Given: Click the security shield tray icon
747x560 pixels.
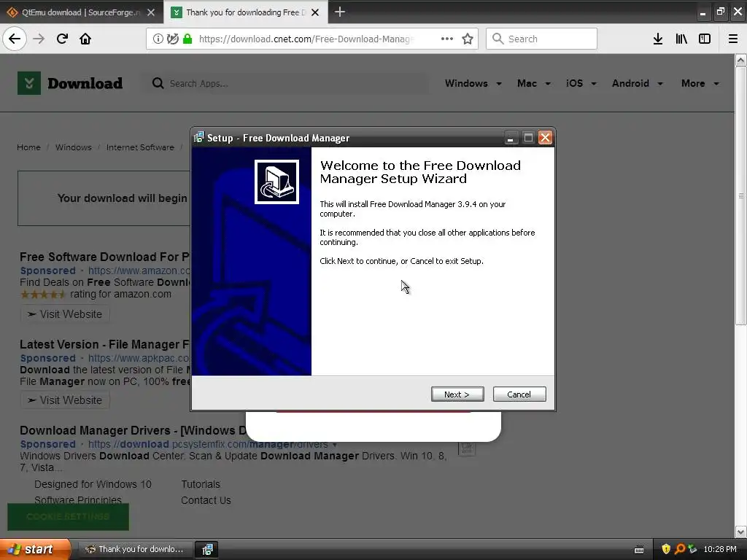Looking at the screenshot, I should (666, 549).
